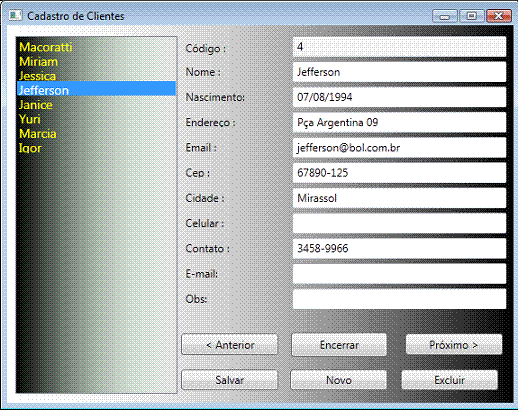
Task: Focus the Email field with jefferson@bol.com.br
Action: (399, 148)
